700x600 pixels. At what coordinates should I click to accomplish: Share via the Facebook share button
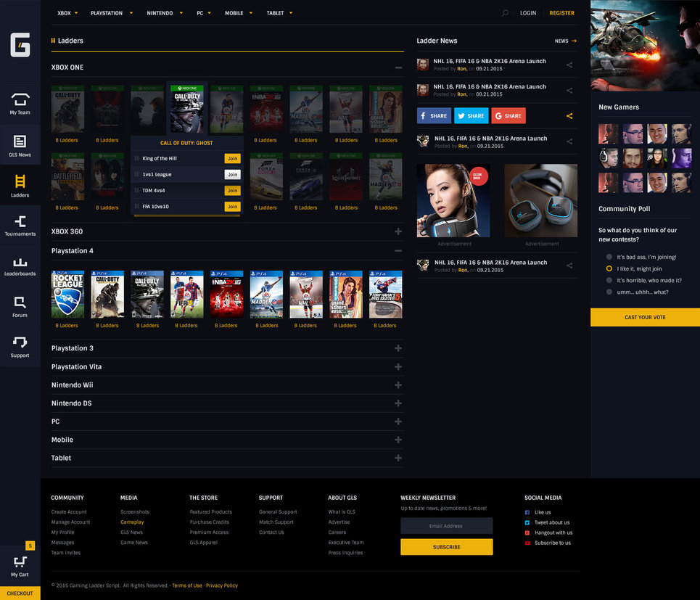pyautogui.click(x=434, y=116)
